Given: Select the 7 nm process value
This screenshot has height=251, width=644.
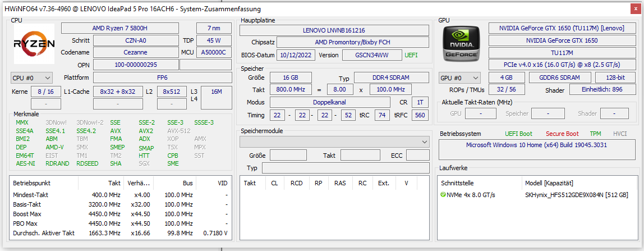Looking at the screenshot, I should coord(214,28).
